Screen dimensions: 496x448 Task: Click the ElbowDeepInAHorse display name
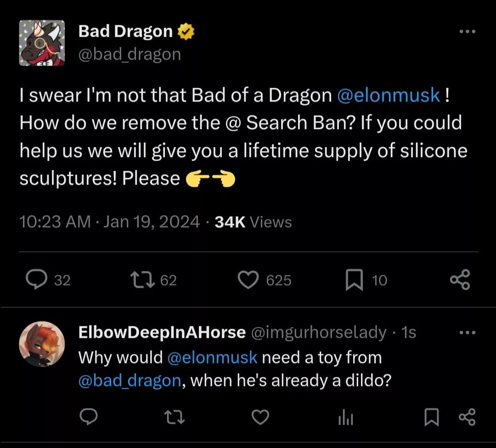pyautogui.click(x=162, y=332)
